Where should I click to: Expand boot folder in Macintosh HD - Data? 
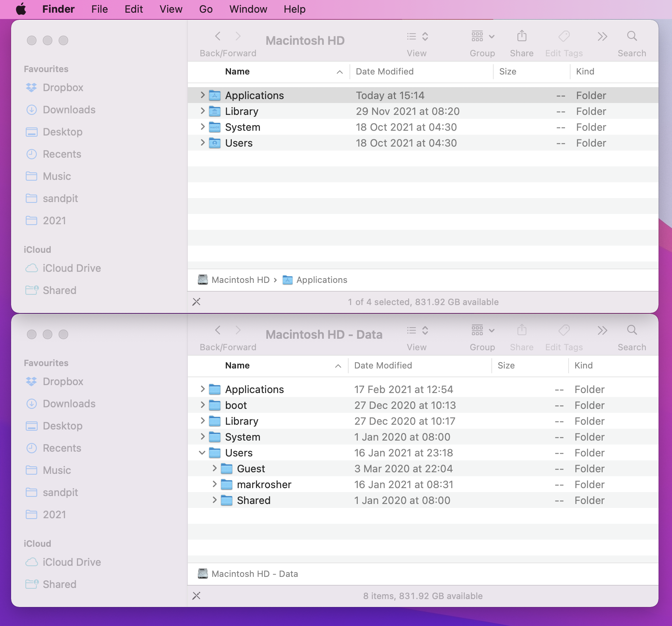pos(202,405)
